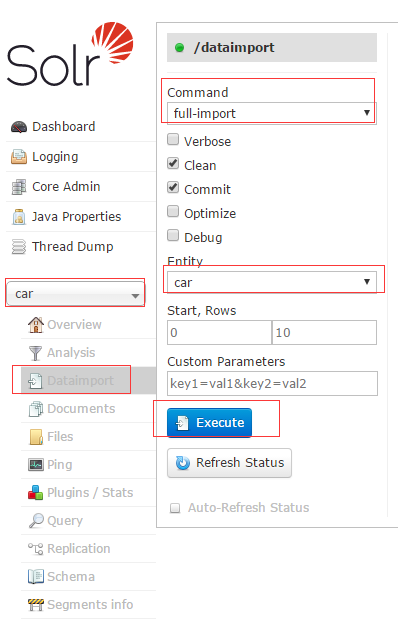Viewport: 398px width, 631px height.
Task: Click the Dashboard gauge icon
Action: [19, 127]
